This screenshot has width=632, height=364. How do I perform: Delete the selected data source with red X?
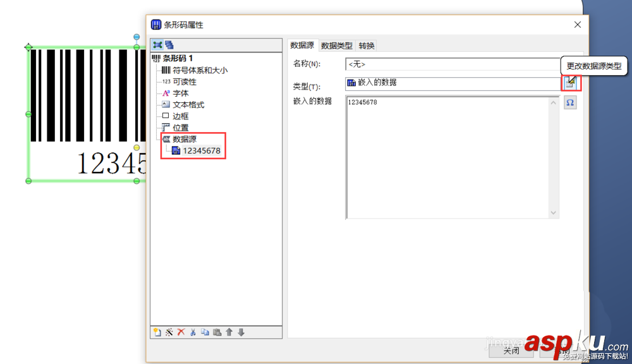point(181,332)
